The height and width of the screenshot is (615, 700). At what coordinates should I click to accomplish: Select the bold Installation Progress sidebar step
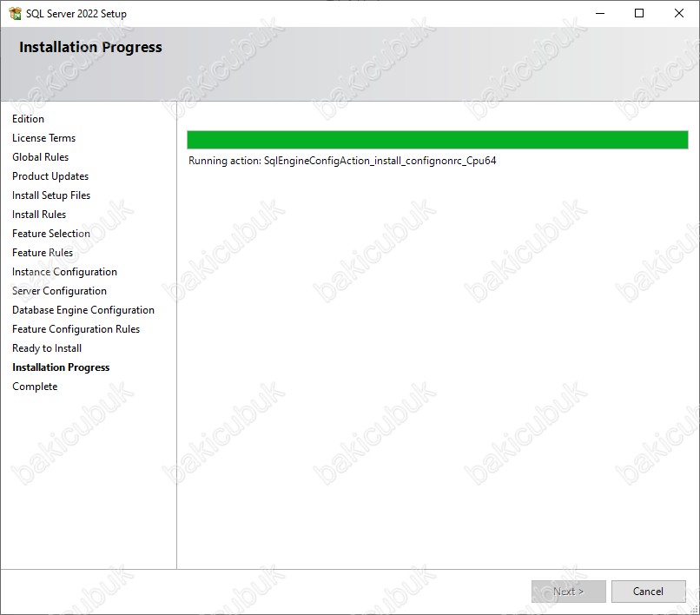pos(61,367)
